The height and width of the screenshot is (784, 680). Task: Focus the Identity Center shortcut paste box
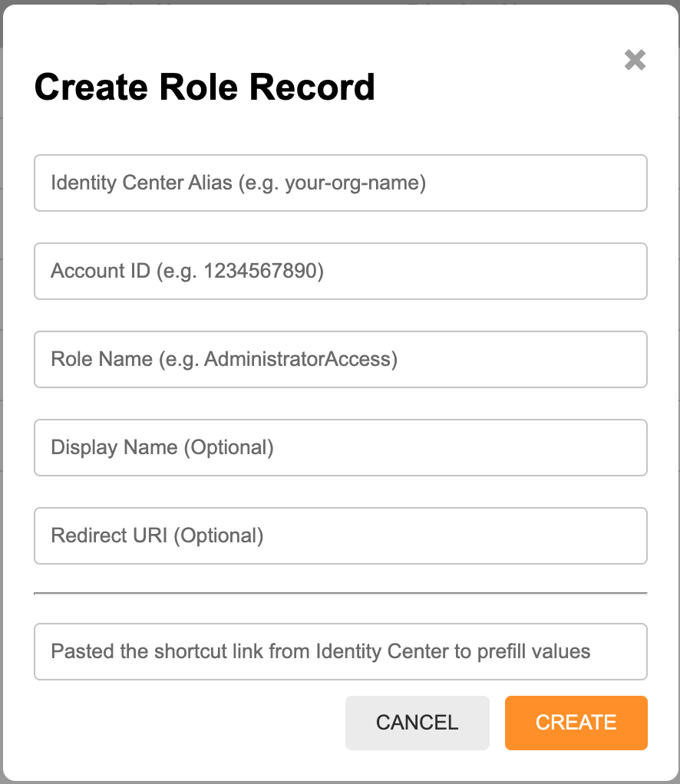point(340,652)
